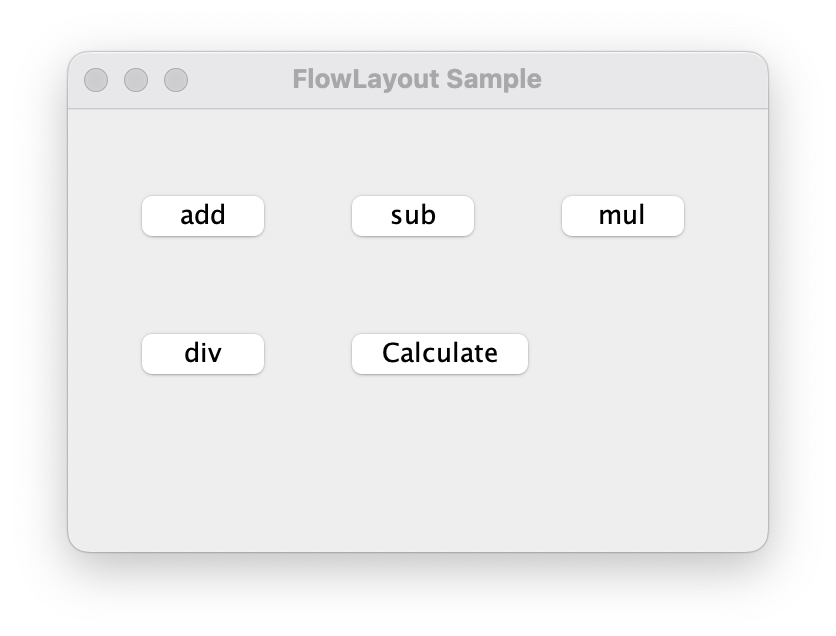The height and width of the screenshot is (636, 836).
Task: Hit the div button
Action: point(203,354)
